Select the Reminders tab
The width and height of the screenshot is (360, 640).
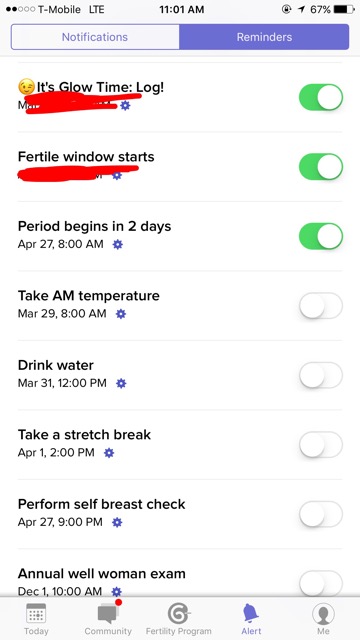264,37
